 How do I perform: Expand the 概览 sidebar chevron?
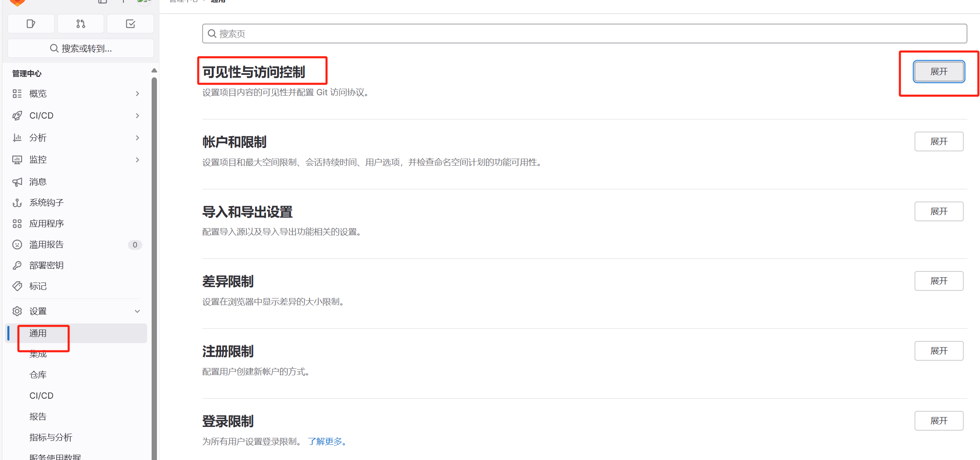[137, 94]
